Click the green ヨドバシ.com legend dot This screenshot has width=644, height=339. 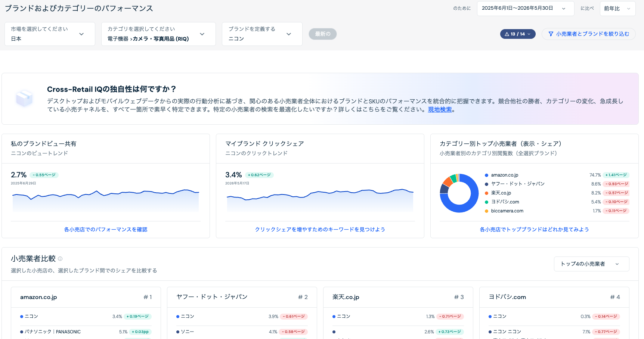pyautogui.click(x=486, y=202)
